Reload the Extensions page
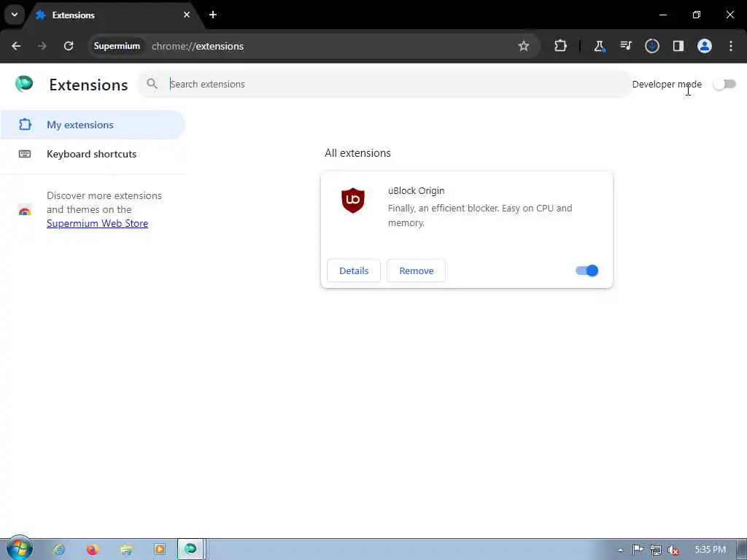This screenshot has width=747, height=560. click(x=69, y=46)
